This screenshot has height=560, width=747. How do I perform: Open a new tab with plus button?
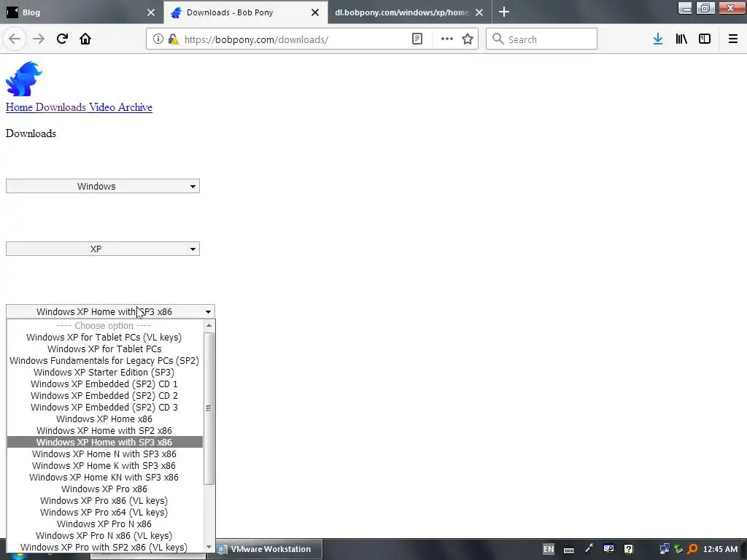click(504, 12)
